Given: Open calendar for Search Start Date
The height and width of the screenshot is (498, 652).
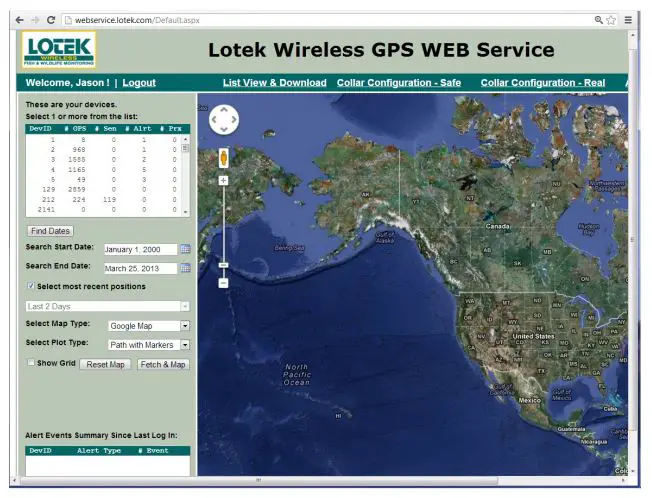Looking at the screenshot, I should 185,249.
